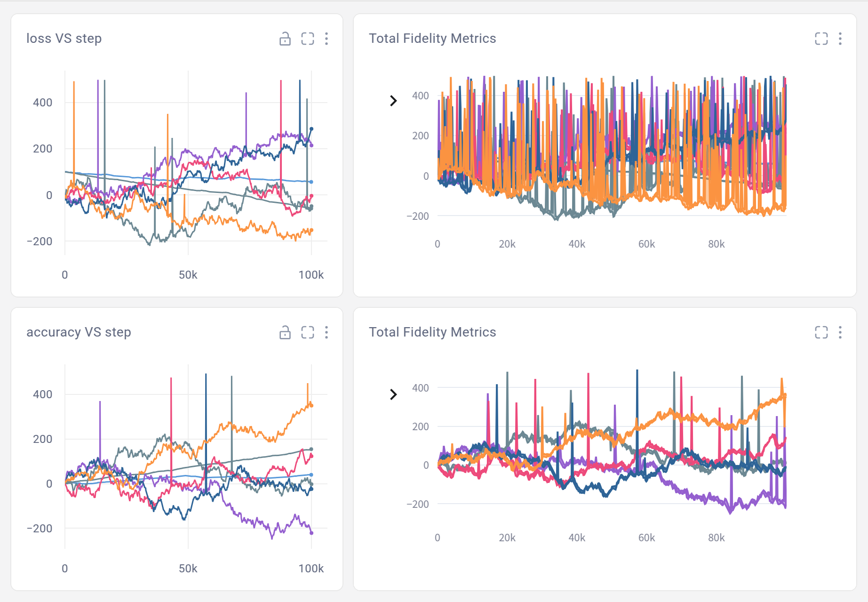The width and height of the screenshot is (868, 602).
Task: Click the final purple data point in loss chart
Action: tap(312, 146)
